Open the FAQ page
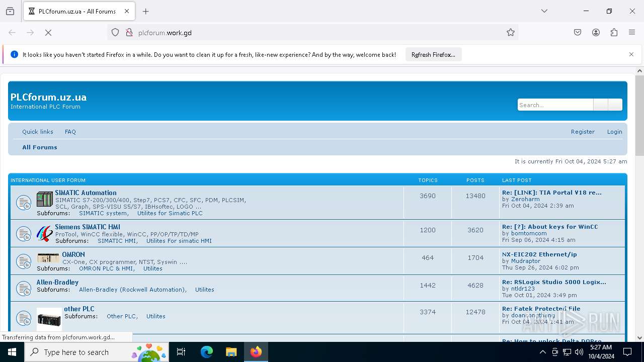 70,132
